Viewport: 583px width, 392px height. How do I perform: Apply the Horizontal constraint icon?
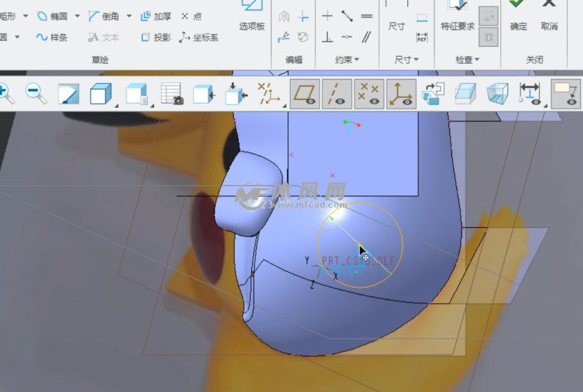[x=327, y=16]
